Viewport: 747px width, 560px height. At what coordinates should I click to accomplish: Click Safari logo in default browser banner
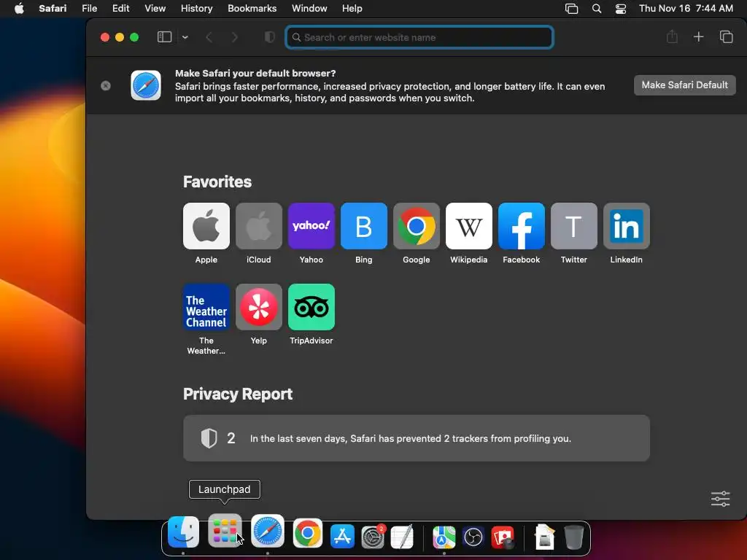point(146,85)
